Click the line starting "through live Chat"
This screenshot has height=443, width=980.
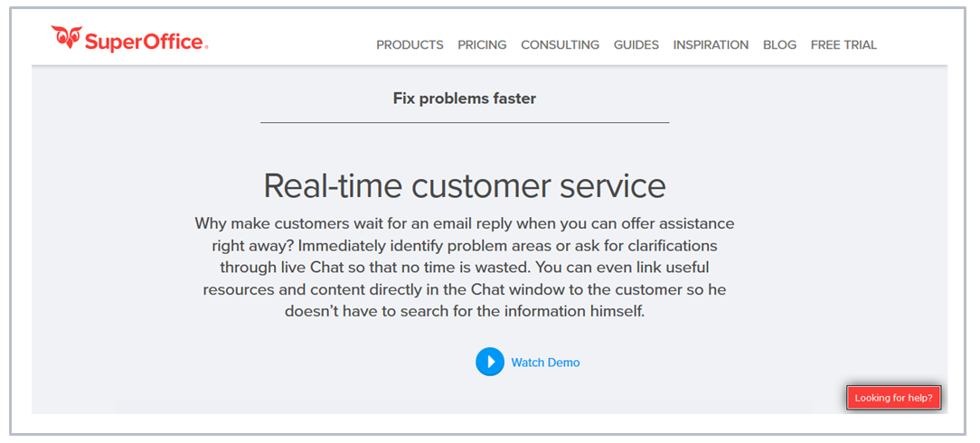(x=464, y=268)
